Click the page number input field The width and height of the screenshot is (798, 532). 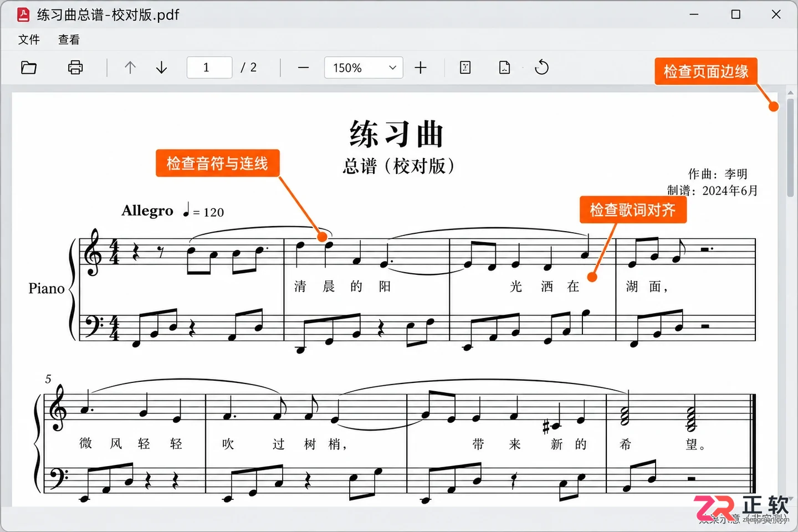209,68
